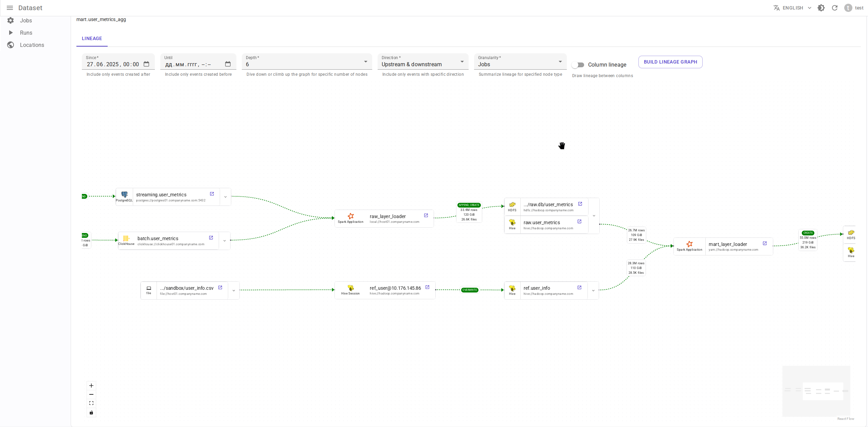Click BUILD LINEAGE GRAPH button

pos(670,62)
